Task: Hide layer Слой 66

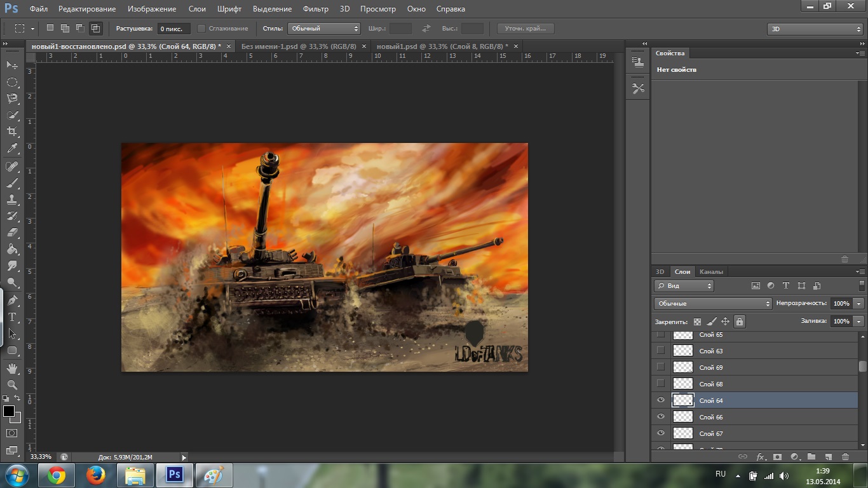Action: [661, 417]
